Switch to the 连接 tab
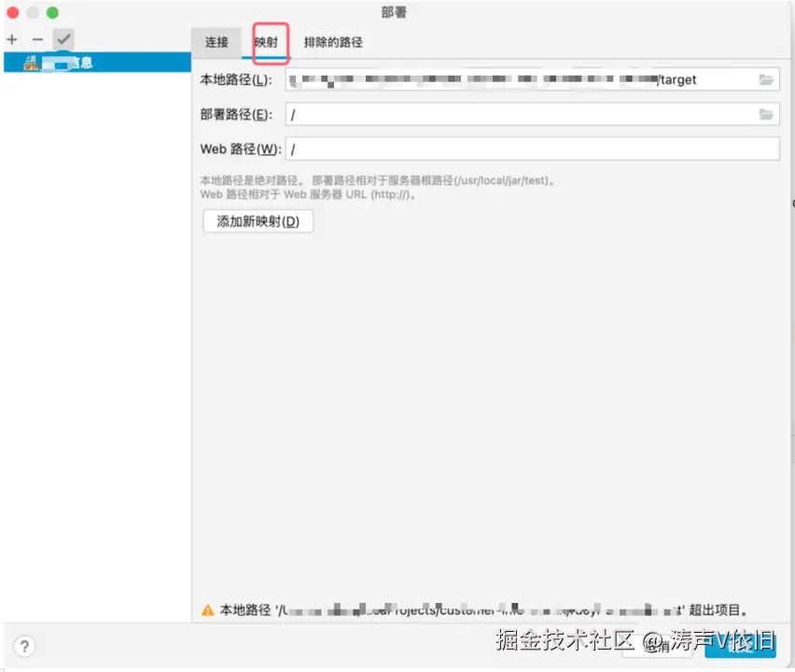This screenshot has height=672, width=795. [216, 42]
